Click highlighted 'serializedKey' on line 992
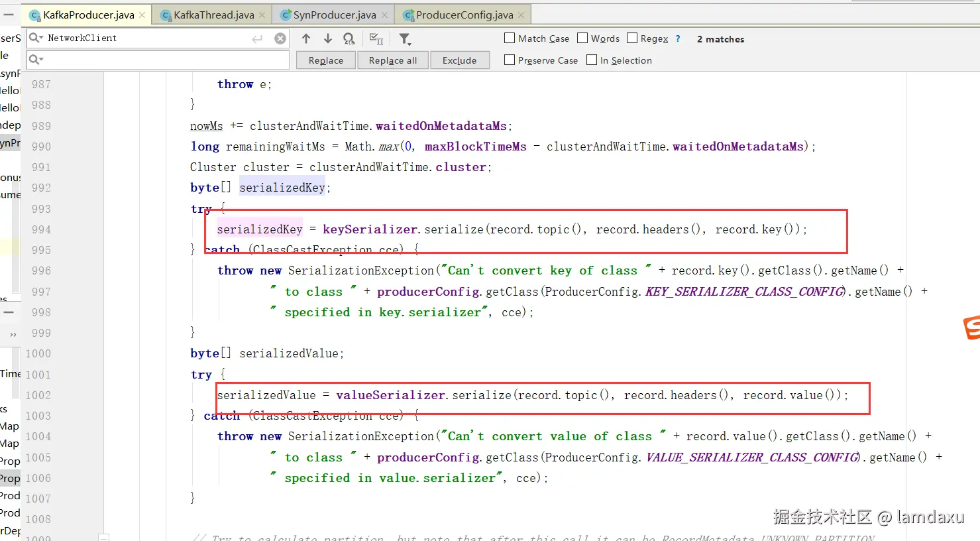This screenshot has height=541, width=980. (282, 188)
